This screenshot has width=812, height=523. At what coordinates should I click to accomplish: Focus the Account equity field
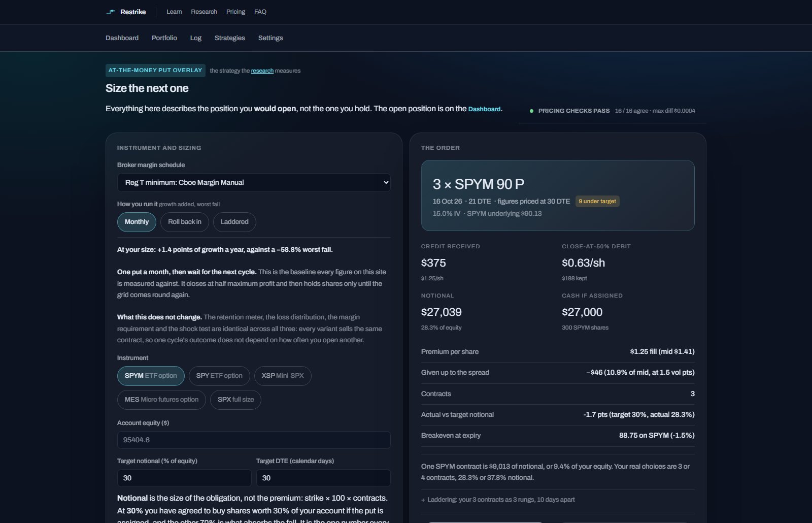coord(254,440)
